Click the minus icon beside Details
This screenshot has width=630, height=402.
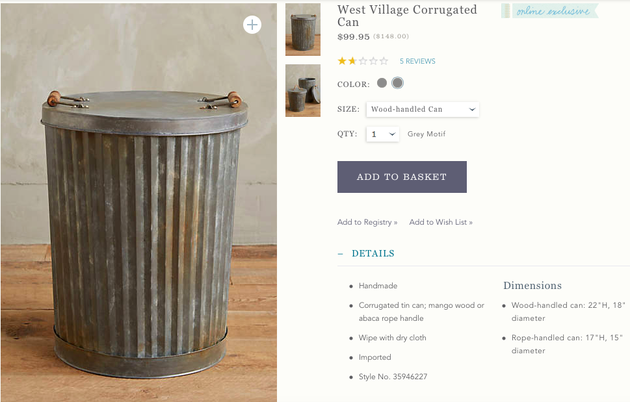(x=340, y=254)
